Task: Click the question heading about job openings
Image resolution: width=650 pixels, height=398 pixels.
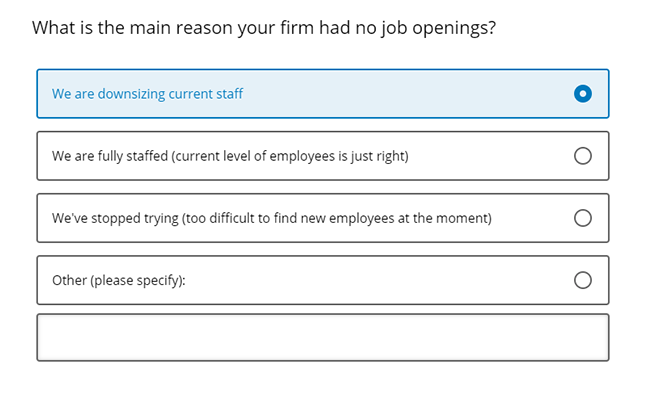Action: [x=264, y=28]
